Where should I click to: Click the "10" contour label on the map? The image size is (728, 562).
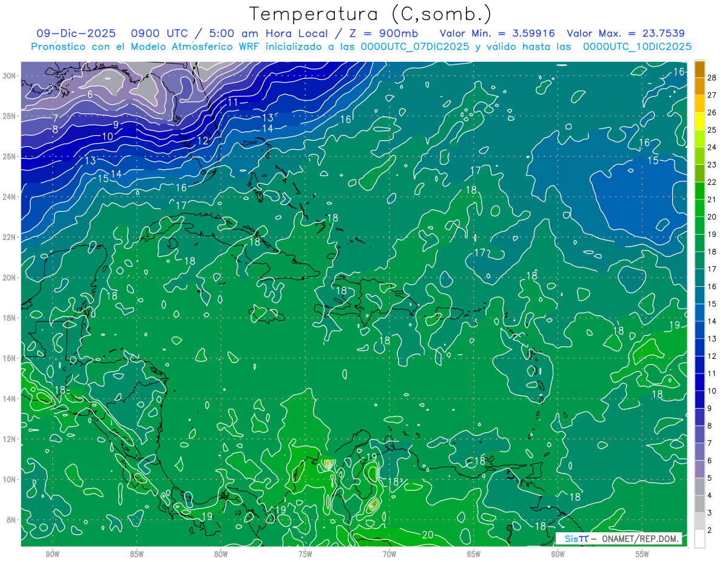(107, 137)
